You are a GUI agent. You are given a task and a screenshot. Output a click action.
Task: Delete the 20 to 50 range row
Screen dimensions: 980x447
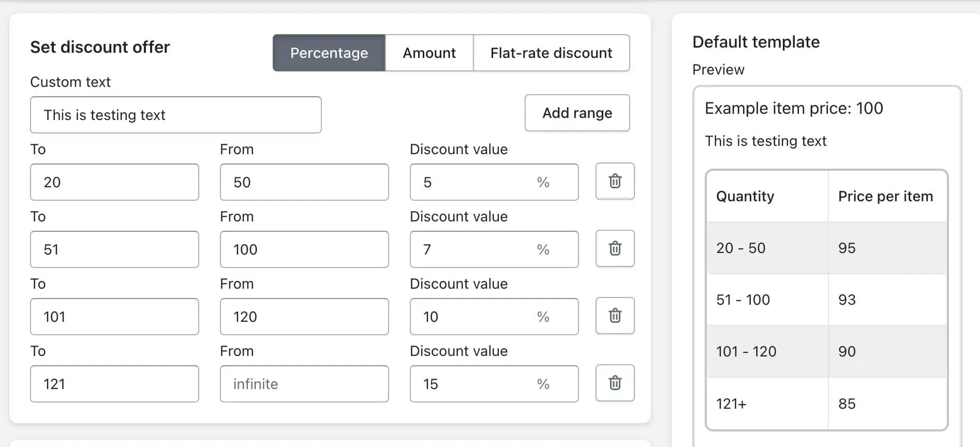[x=615, y=182]
